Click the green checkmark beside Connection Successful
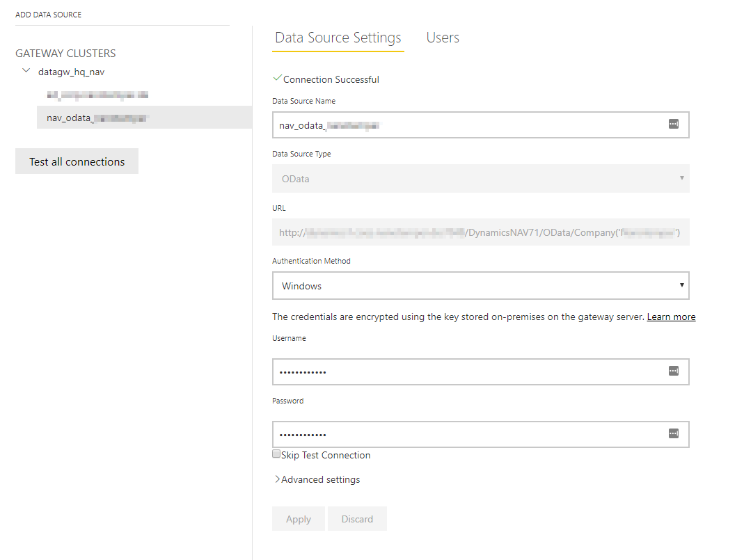The image size is (744, 560). click(278, 78)
